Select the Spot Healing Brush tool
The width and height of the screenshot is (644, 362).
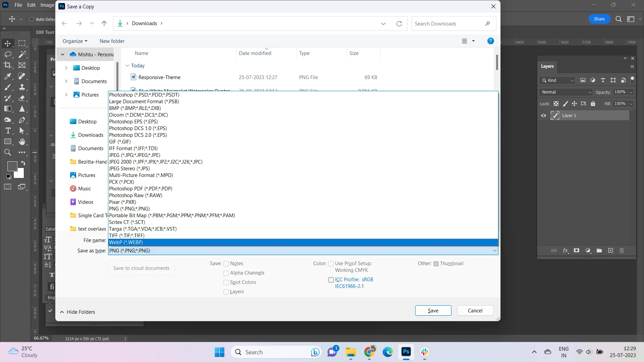[22, 76]
